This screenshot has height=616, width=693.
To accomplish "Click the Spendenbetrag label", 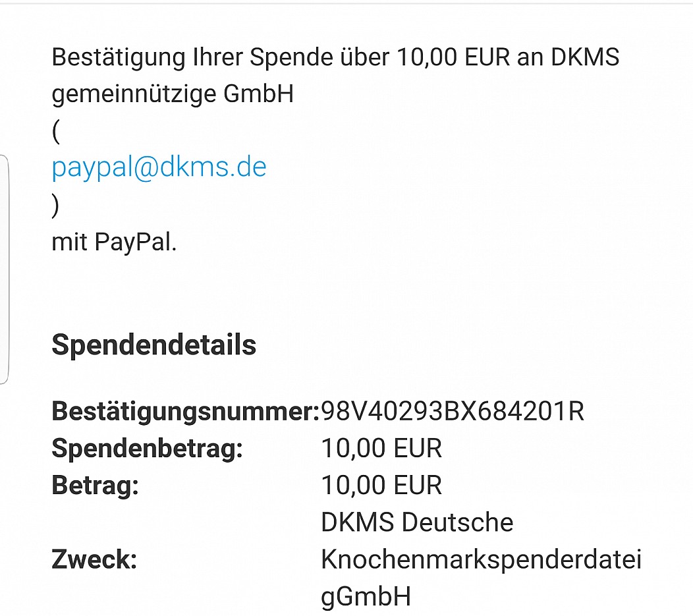I will pos(148,449).
